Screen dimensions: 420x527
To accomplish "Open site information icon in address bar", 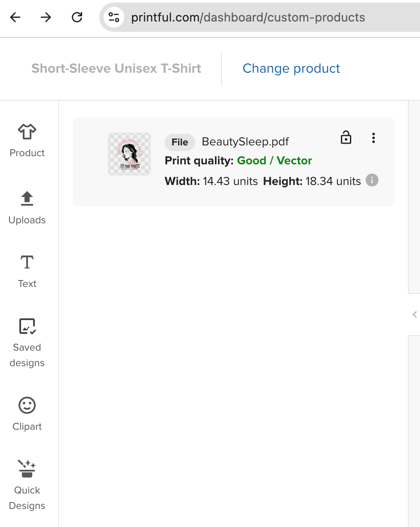I will click(x=114, y=17).
